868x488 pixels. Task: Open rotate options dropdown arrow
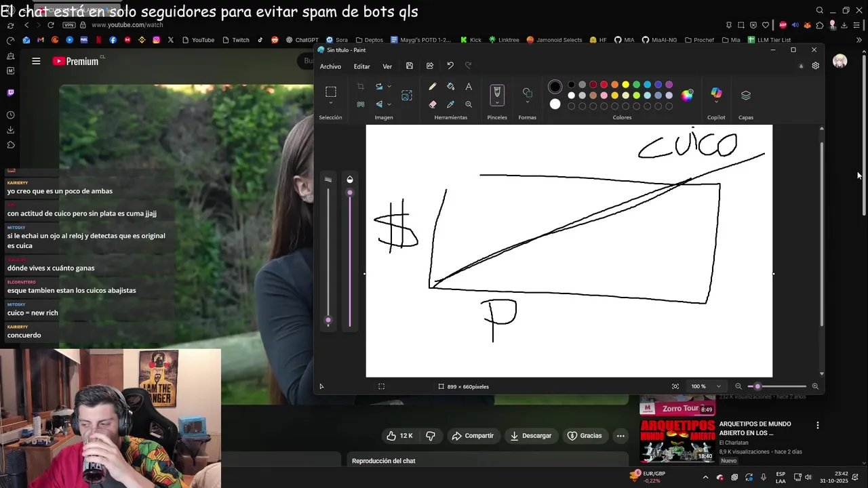[389, 87]
